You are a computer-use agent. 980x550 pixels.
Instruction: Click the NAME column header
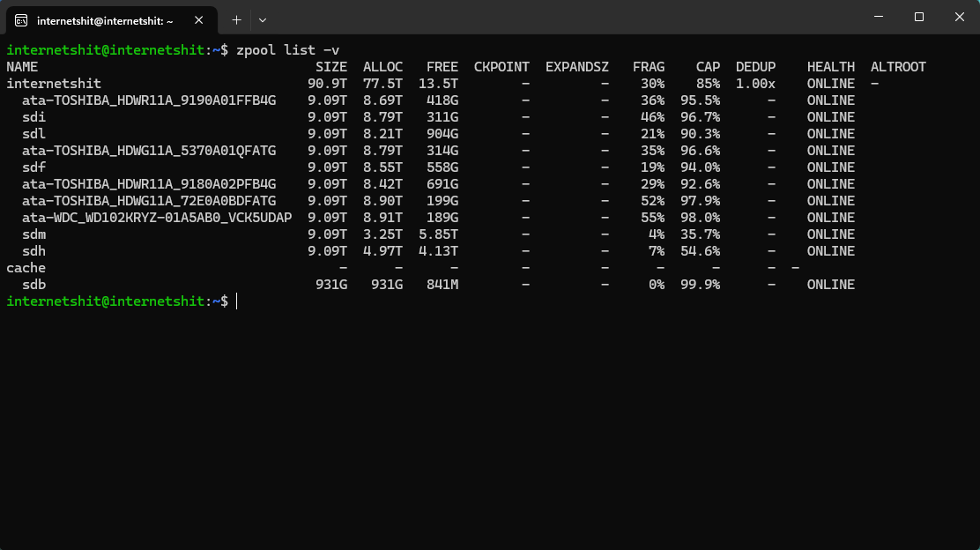[22, 67]
